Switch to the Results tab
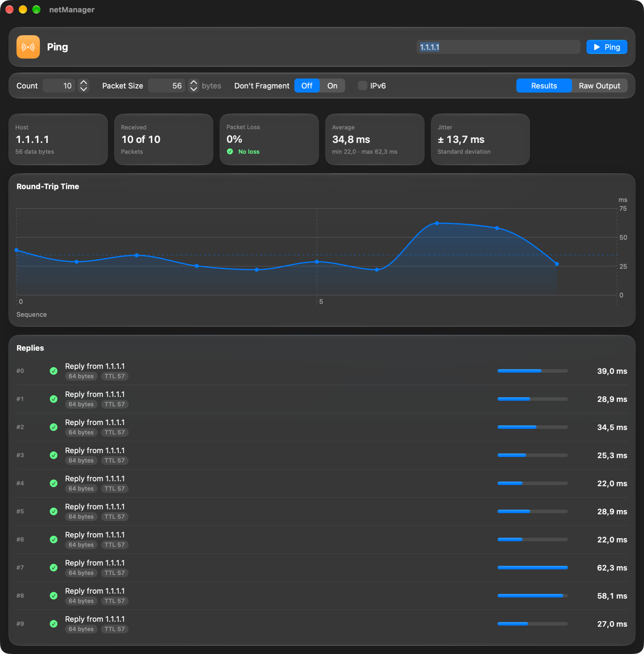 [x=544, y=86]
